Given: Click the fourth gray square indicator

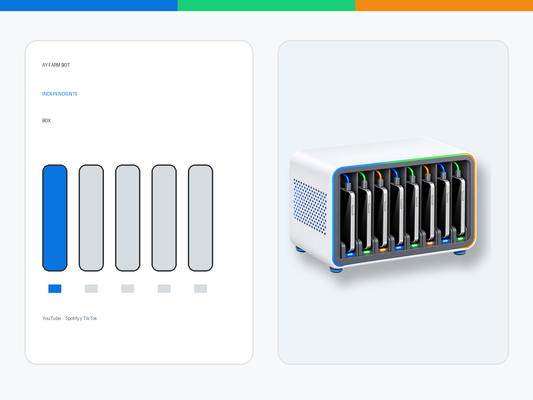Looking at the screenshot, I should pos(164,289).
